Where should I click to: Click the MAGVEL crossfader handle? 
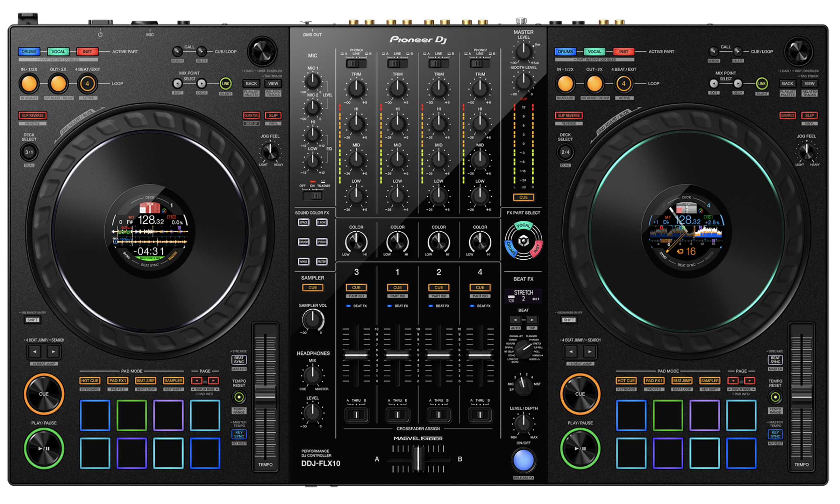point(418,458)
